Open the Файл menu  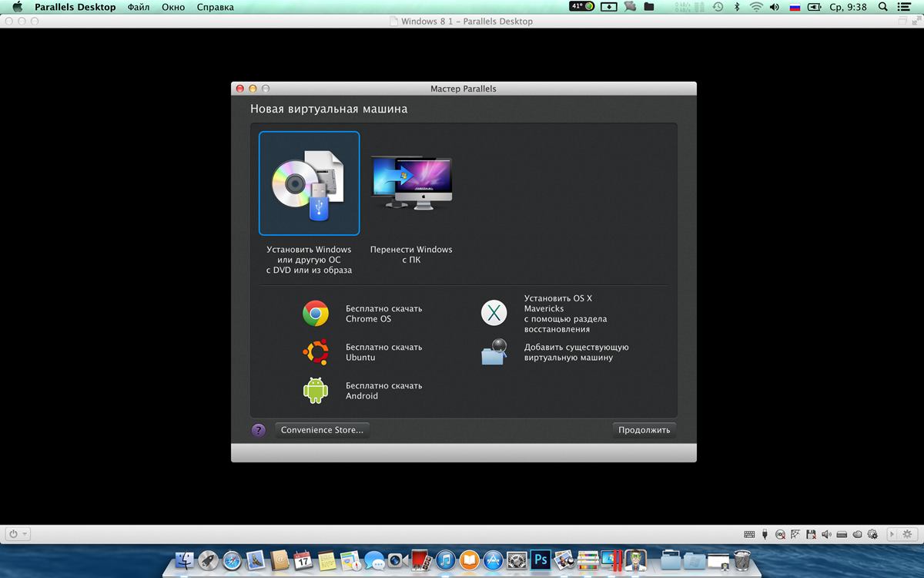click(x=139, y=7)
